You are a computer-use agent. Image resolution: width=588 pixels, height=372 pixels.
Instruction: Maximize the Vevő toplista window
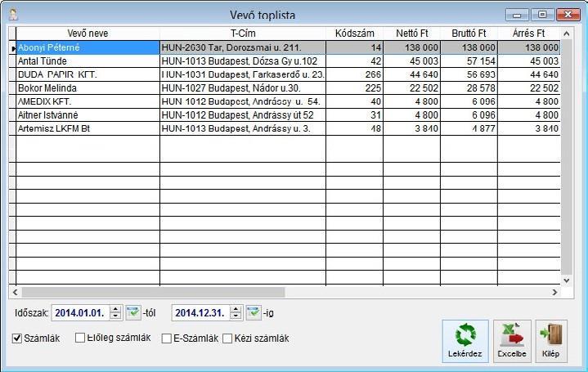[x=542, y=15]
